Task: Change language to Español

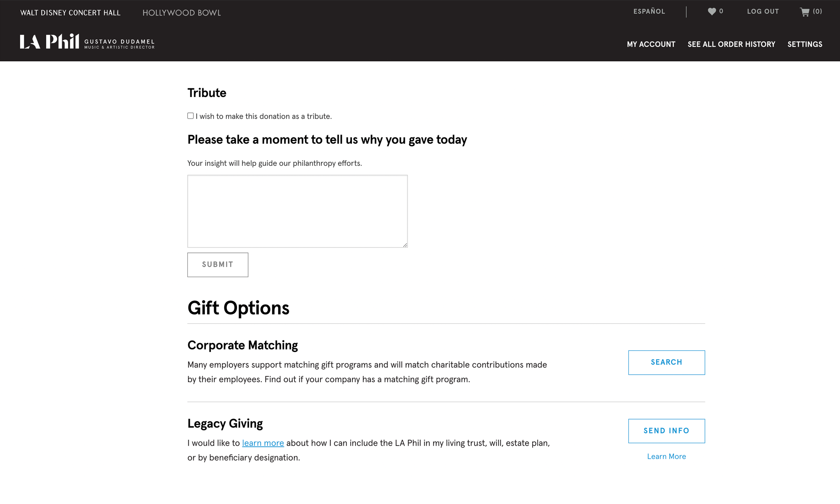Action: 649,11
